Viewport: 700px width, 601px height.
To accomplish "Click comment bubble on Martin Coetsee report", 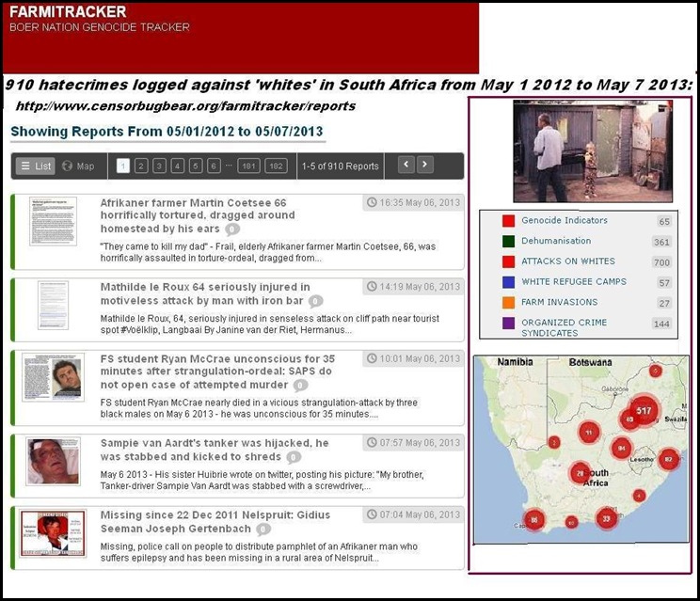I will coord(232,229).
